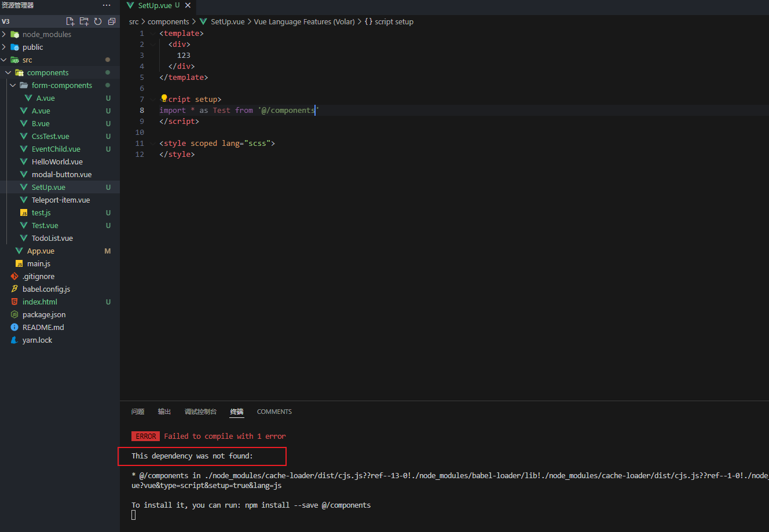Viewport: 769px width, 532px height.
Task: Click the Collapse Folders icon in Explorer
Action: [x=111, y=21]
